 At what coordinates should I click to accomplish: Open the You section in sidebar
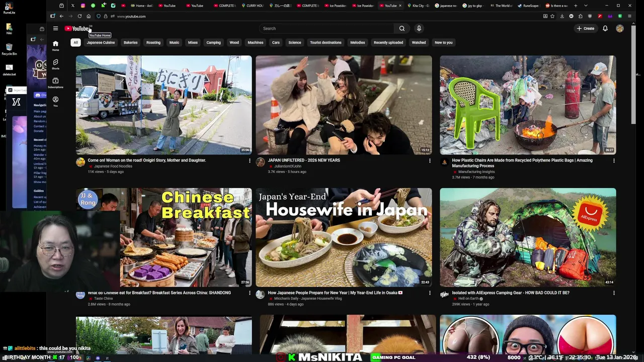(55, 102)
